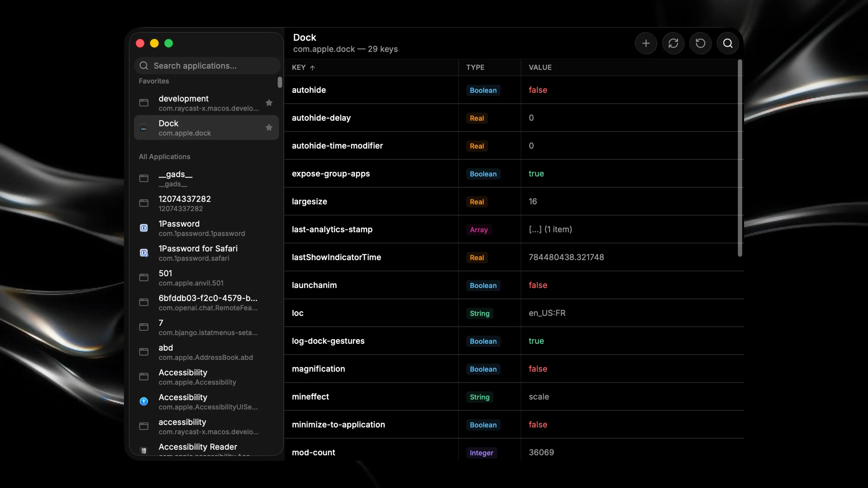Viewport: 868px width, 488px height.
Task: Click the Accessibility Reader app icon
Action: 144,451
